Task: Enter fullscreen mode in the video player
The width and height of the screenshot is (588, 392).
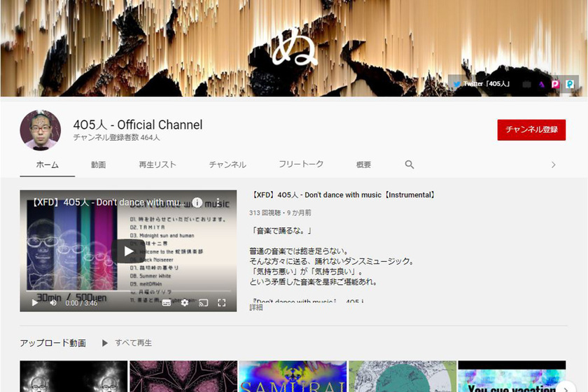Action: click(222, 303)
